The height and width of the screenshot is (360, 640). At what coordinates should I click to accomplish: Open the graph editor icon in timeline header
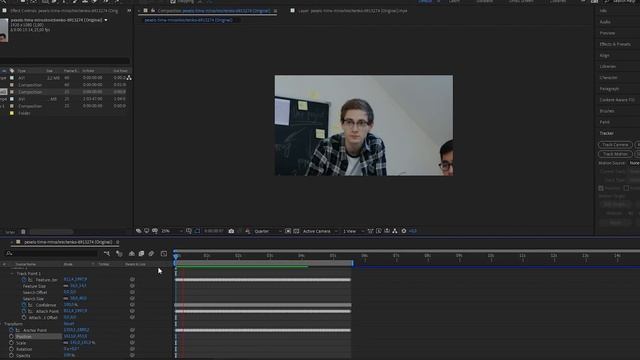[x=164, y=253]
